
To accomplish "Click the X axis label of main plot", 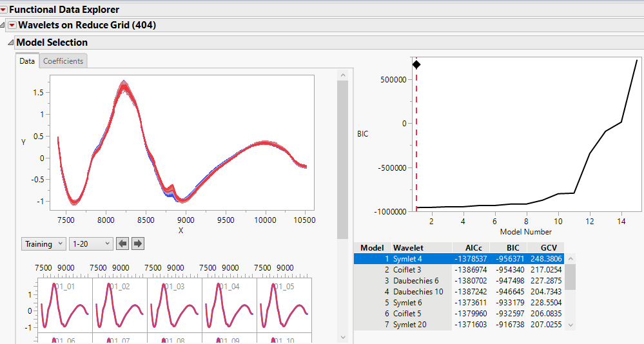I will coord(181,231).
